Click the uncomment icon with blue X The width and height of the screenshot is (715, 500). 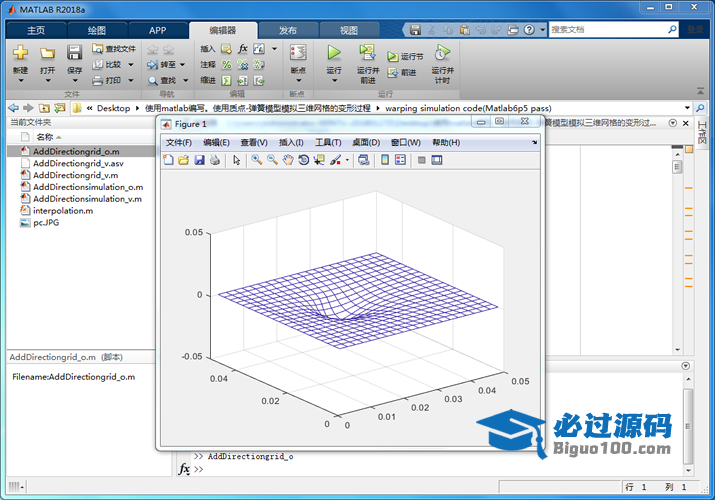(x=243, y=65)
